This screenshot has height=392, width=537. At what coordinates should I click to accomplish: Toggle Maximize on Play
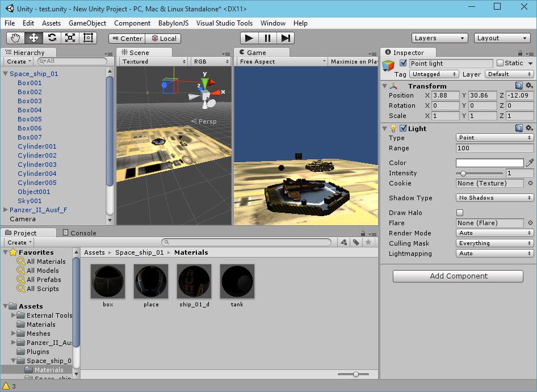354,62
